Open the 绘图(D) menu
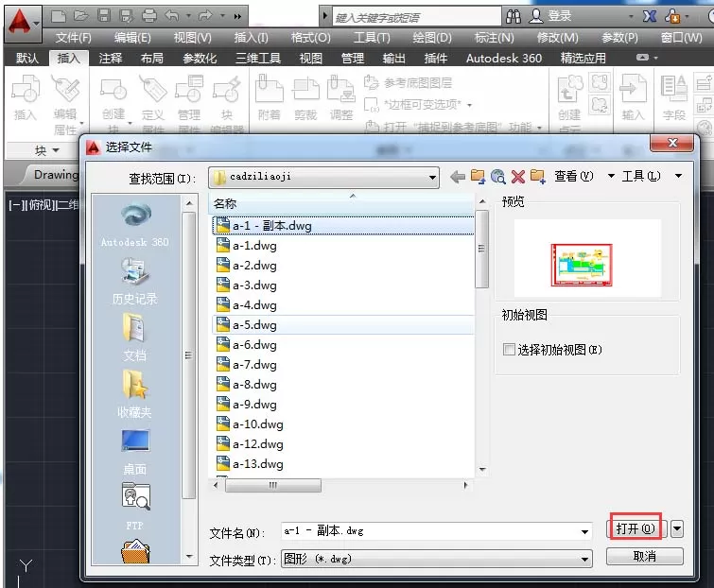Screen dimensions: 714x588 coord(431,38)
